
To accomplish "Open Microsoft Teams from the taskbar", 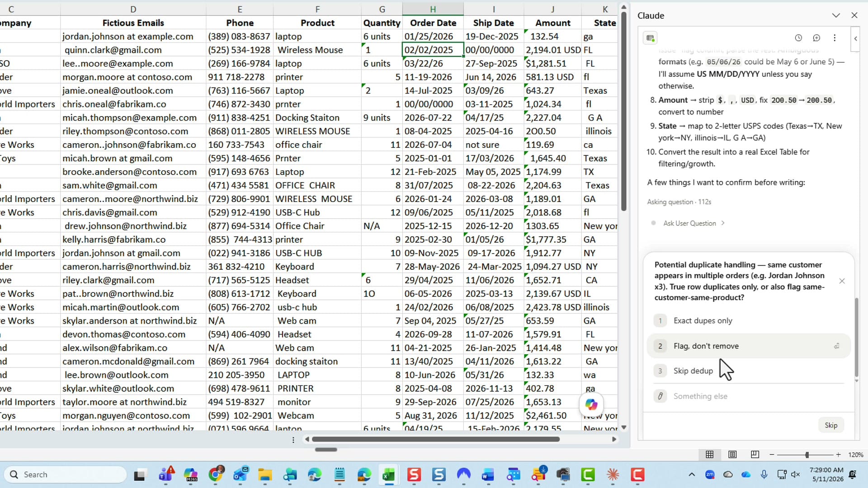I will click(x=166, y=475).
